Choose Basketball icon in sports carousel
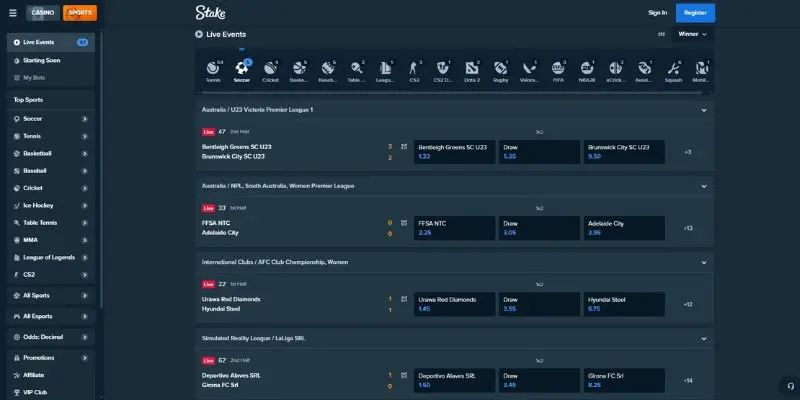Viewport: 800px width, 400px height. pos(299,68)
